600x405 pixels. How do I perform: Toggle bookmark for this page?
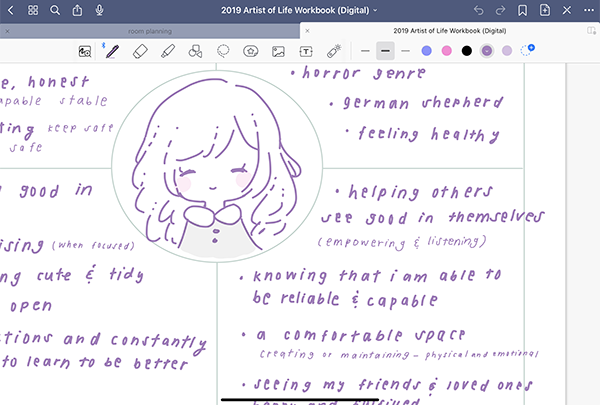point(522,10)
